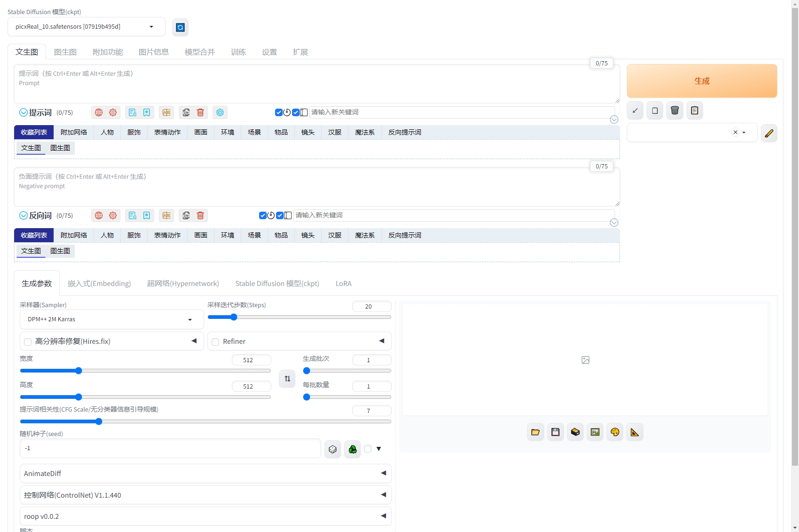Click the refresh checkpoint model icon
799x532 pixels.
[180, 27]
